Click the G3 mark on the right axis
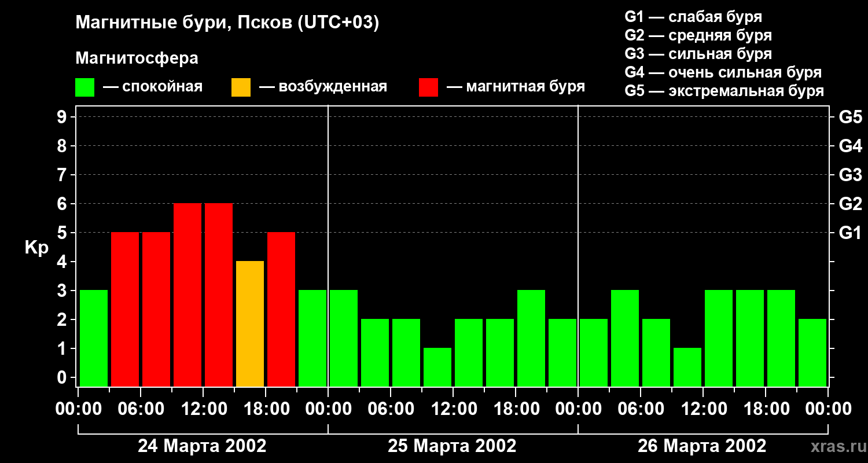868x463 pixels. (x=851, y=175)
